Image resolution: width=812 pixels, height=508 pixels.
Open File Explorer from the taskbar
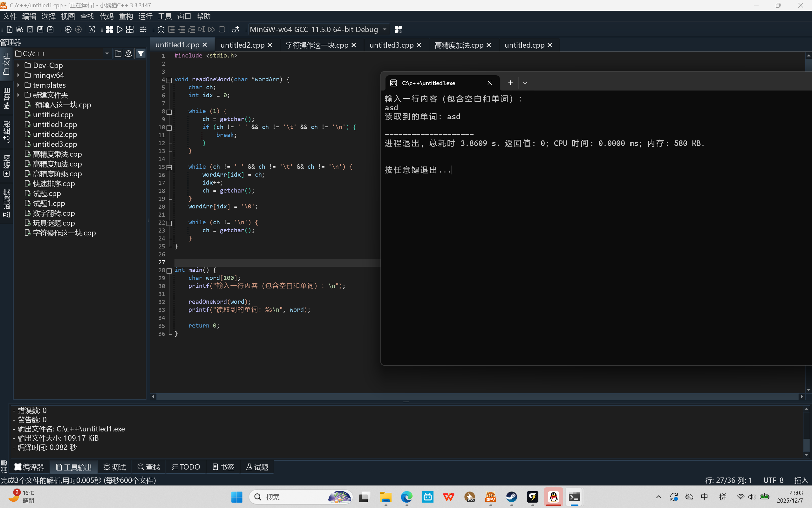[x=386, y=497]
